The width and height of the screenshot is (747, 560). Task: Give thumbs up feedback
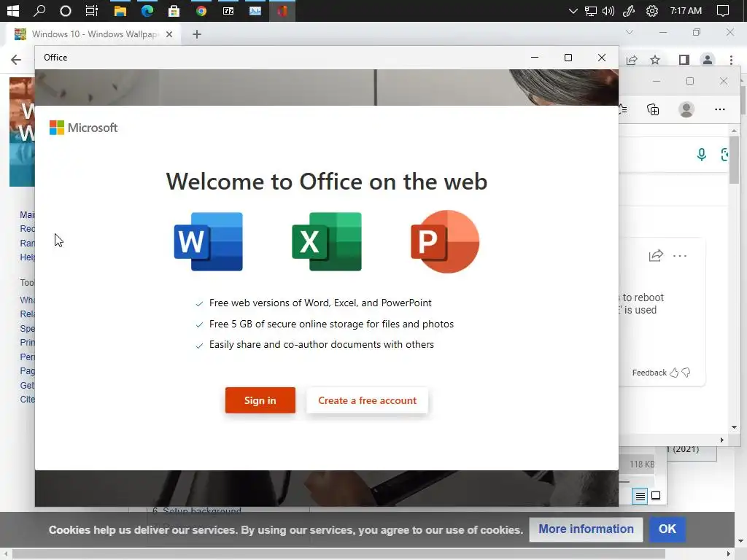pyautogui.click(x=673, y=373)
